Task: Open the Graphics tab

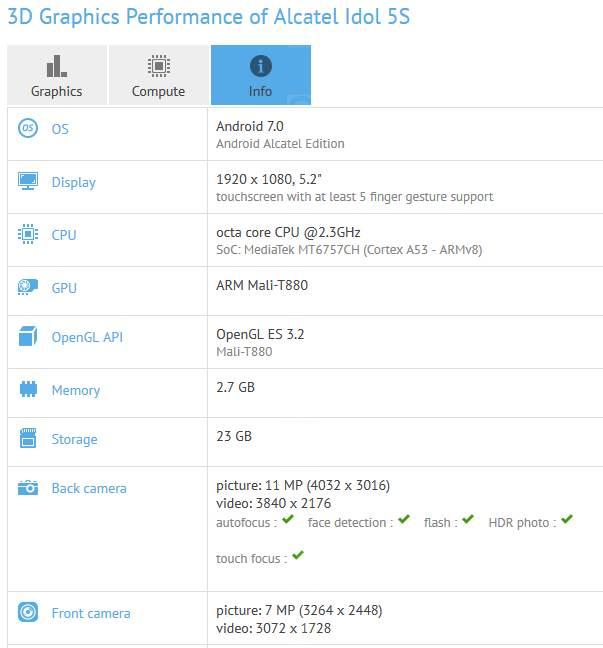Action: pyautogui.click(x=57, y=75)
